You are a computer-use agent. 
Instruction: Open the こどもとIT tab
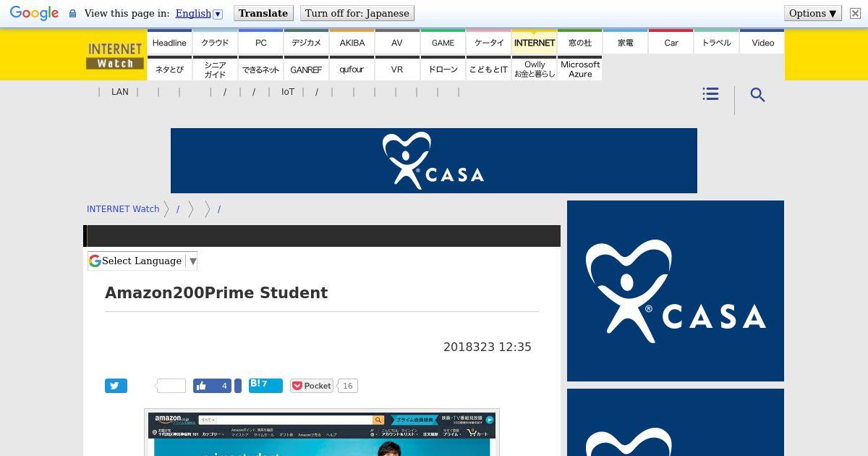[488, 69]
